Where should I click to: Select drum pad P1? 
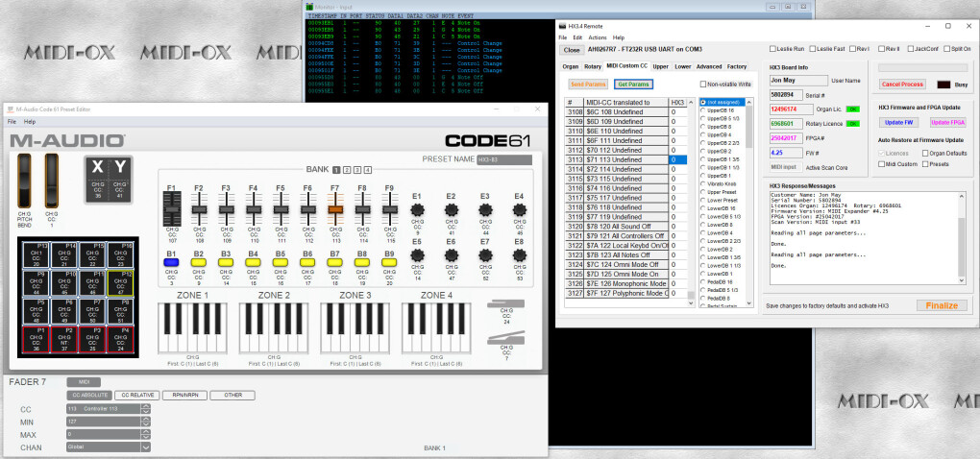tap(36, 339)
